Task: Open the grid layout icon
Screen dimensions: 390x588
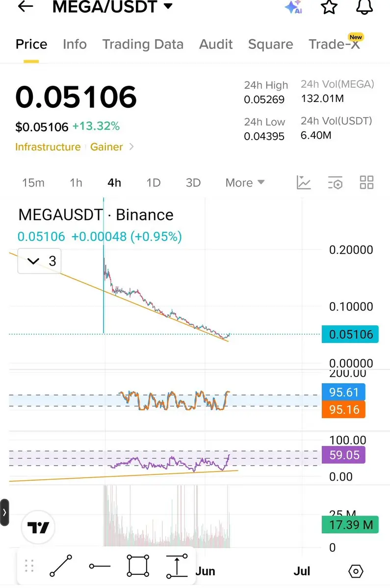Action: (x=366, y=182)
